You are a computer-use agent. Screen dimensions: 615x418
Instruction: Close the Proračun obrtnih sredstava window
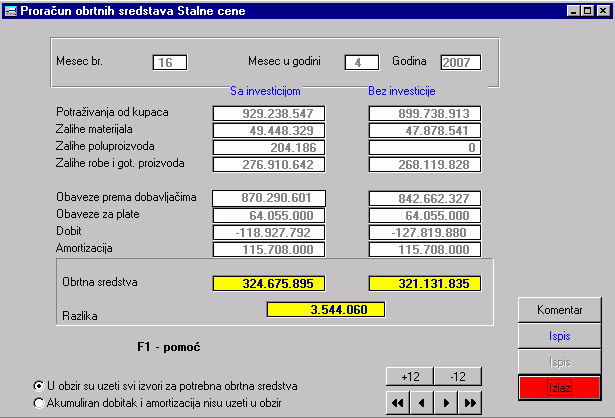603,11
